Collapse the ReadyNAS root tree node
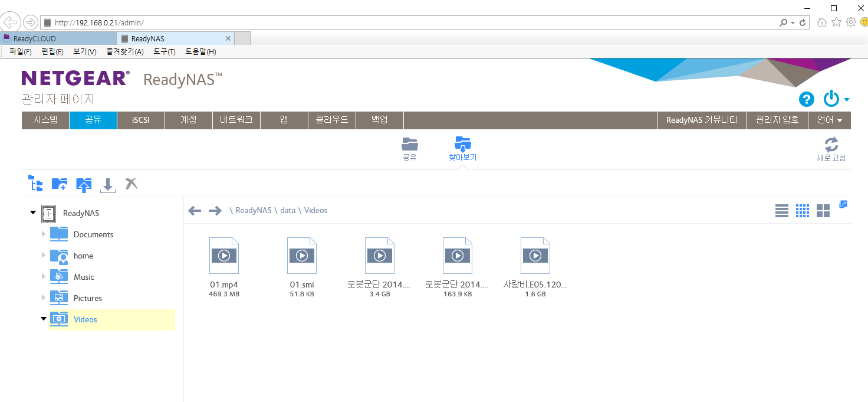 click(x=33, y=213)
